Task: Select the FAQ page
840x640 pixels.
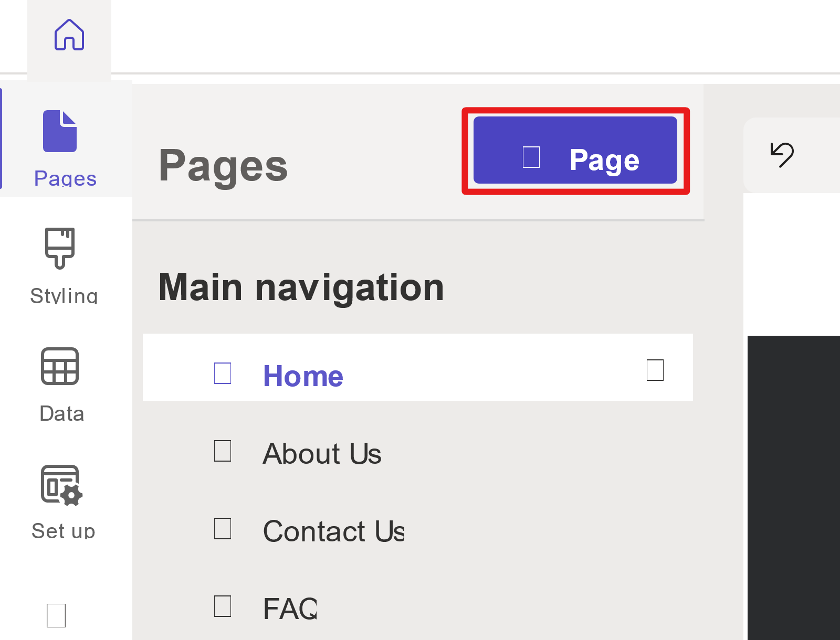Action: tap(418, 608)
